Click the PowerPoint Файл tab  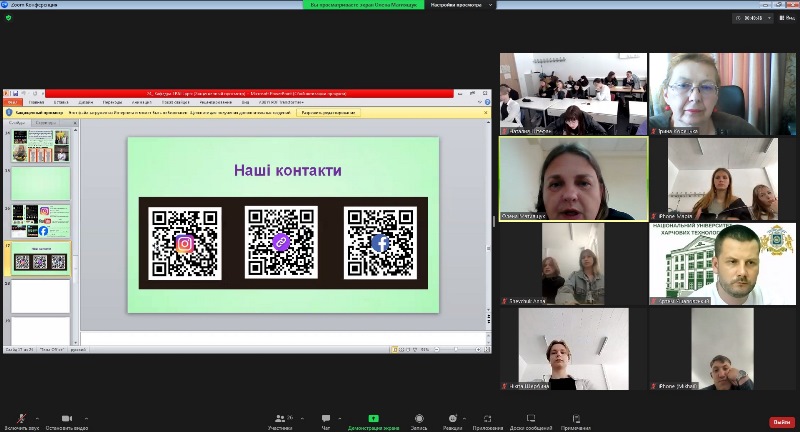click(x=12, y=102)
